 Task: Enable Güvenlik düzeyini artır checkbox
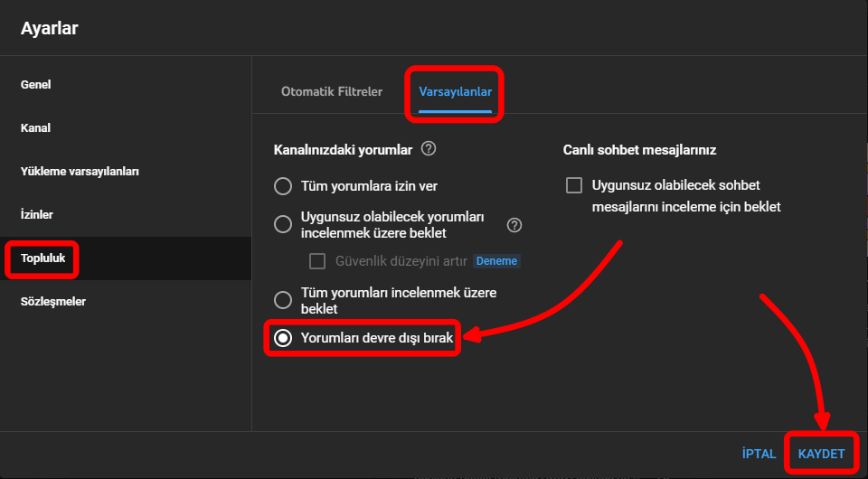pyautogui.click(x=317, y=261)
